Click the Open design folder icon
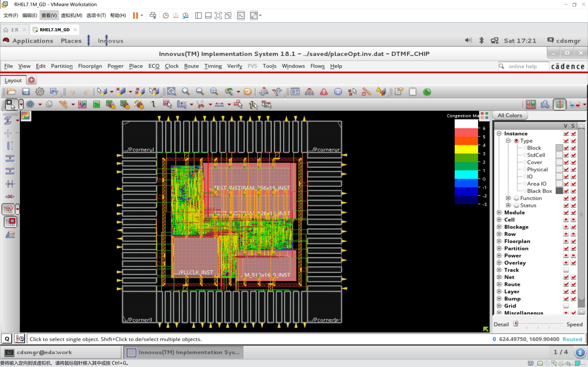Viewport: 588px width, 367px height. (x=11, y=92)
